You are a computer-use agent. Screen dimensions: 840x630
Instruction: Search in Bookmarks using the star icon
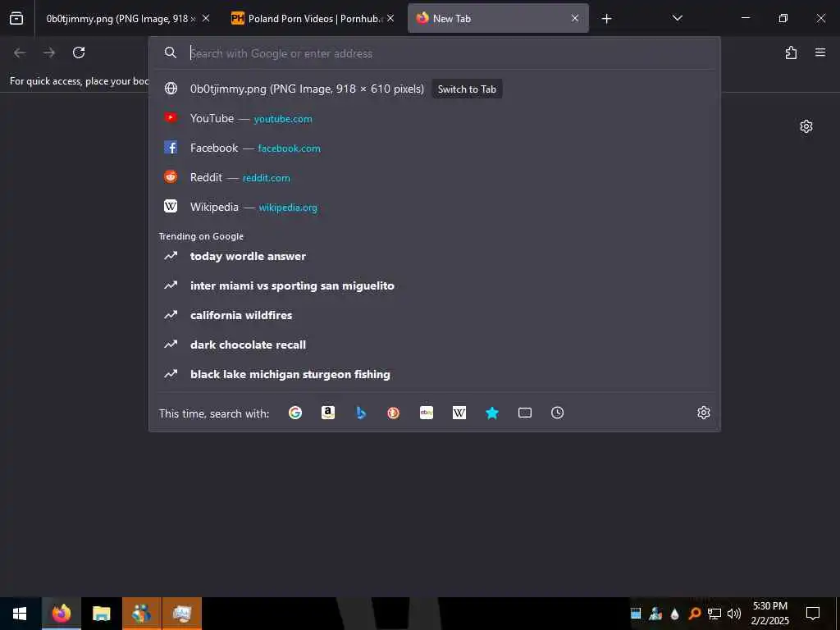[492, 413]
